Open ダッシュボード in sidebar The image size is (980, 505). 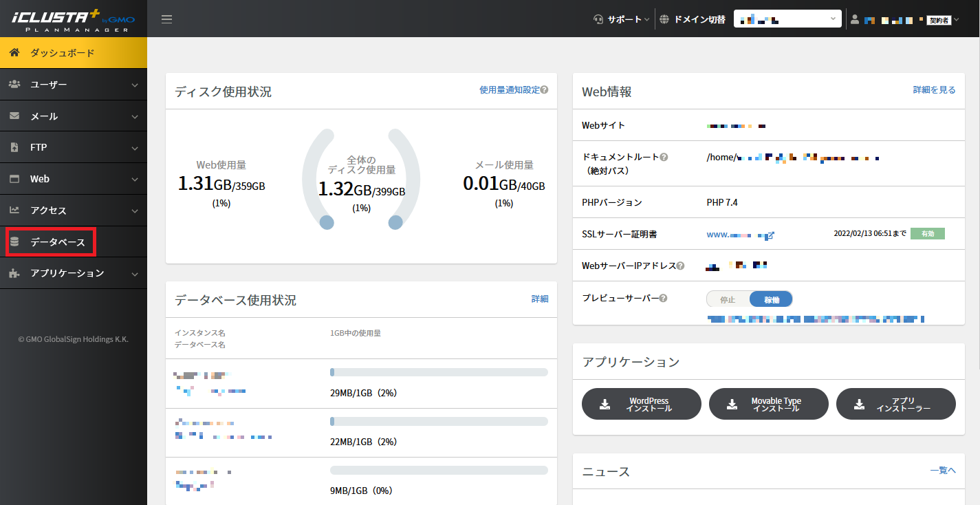[74, 53]
